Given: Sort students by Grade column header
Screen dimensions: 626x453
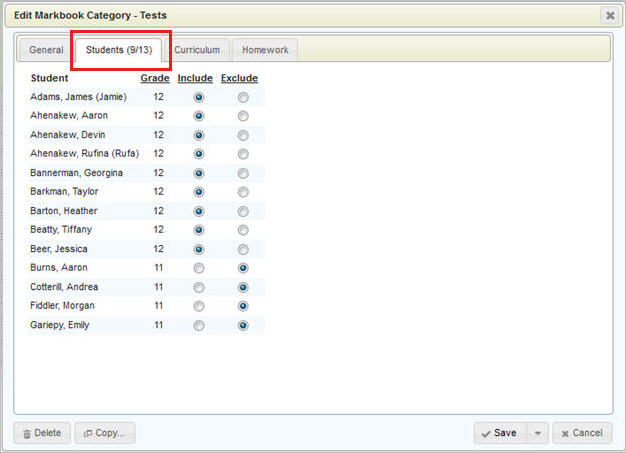Looking at the screenshot, I should (154, 78).
